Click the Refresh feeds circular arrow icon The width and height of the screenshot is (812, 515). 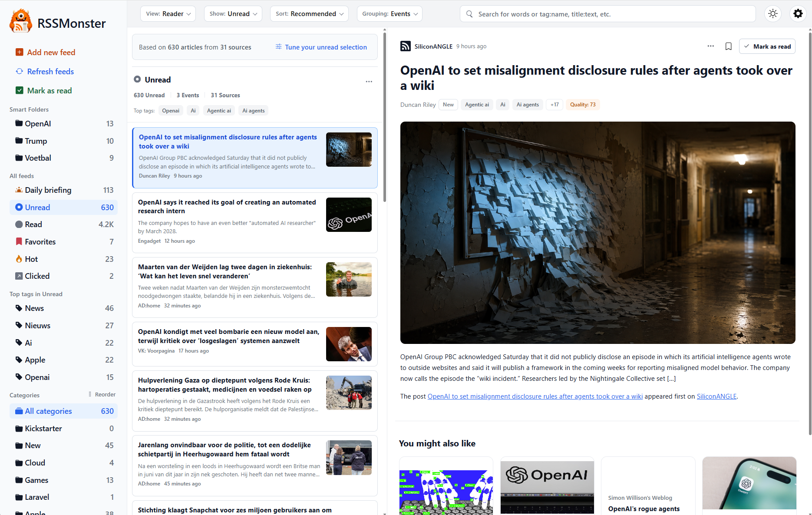tap(20, 72)
